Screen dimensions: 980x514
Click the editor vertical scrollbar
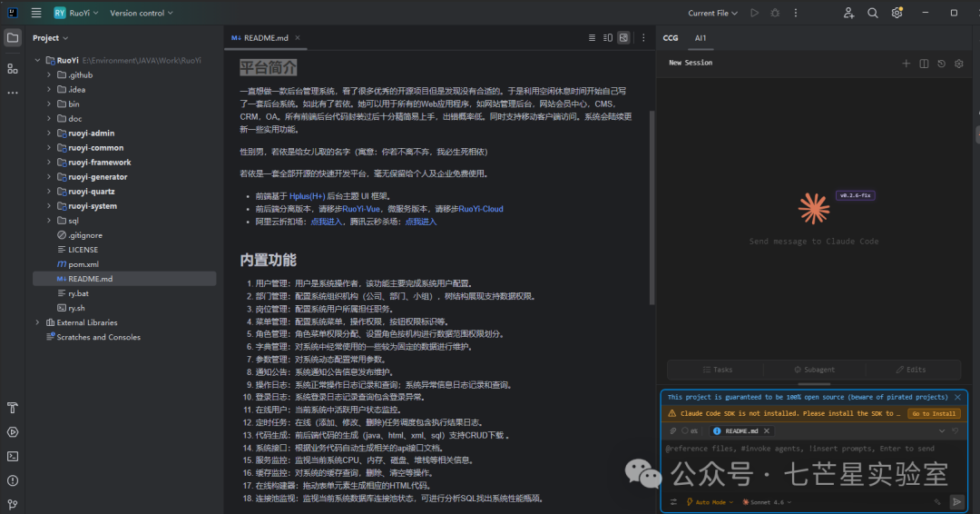click(652, 208)
